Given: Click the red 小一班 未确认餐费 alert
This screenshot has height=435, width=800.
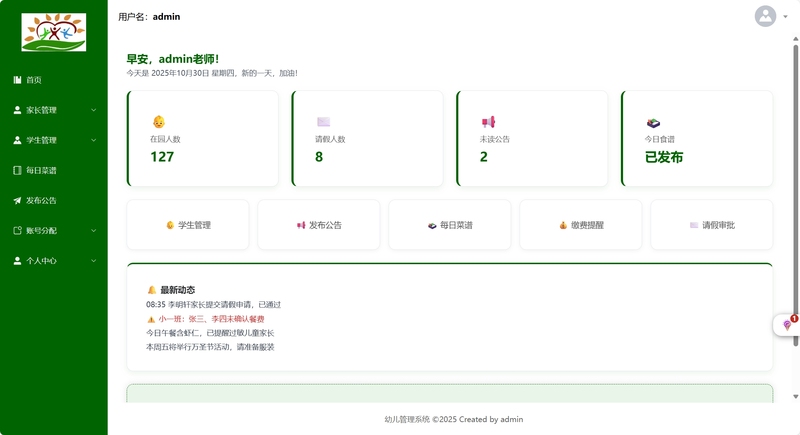Looking at the screenshot, I should click(x=206, y=319).
